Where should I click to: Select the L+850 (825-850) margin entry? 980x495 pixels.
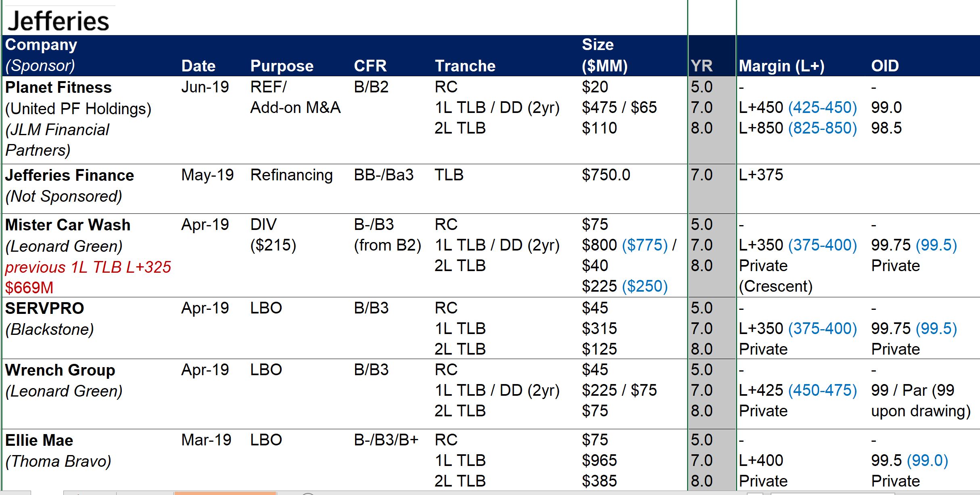798,128
